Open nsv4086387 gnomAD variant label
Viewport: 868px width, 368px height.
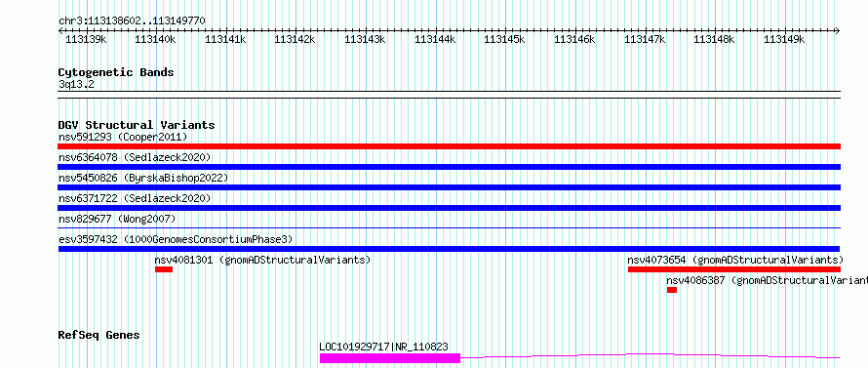pos(768,281)
